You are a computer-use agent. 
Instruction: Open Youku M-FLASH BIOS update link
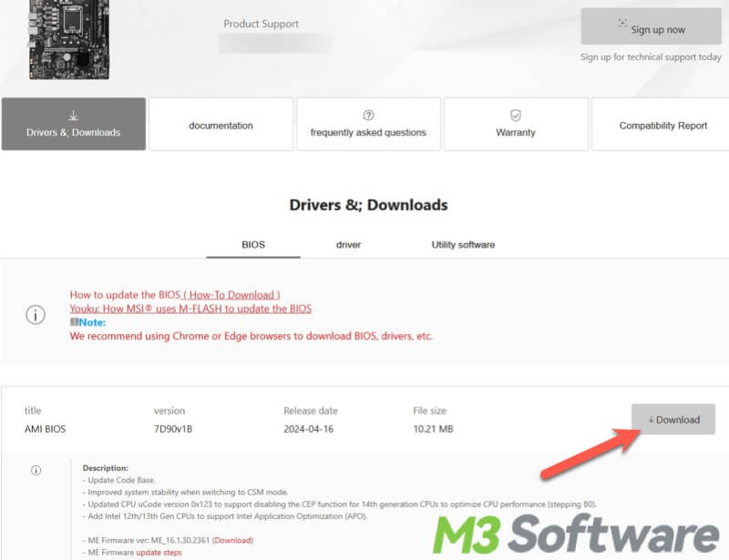click(190, 309)
